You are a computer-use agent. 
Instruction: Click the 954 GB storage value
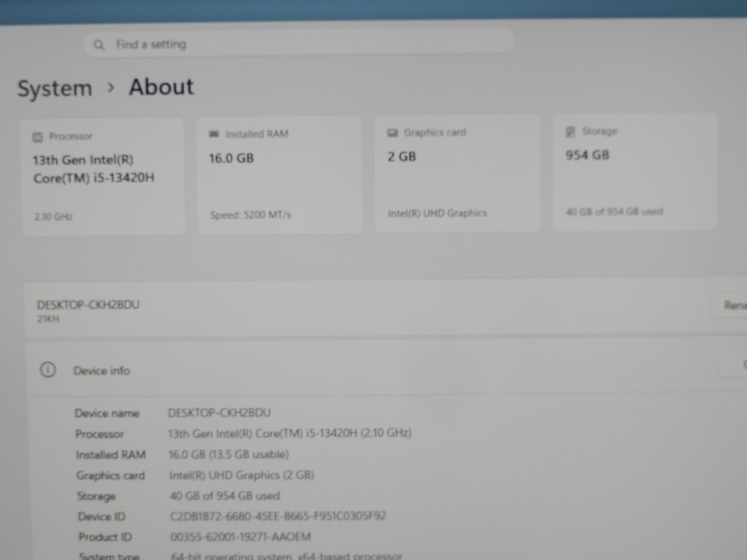pyautogui.click(x=587, y=155)
